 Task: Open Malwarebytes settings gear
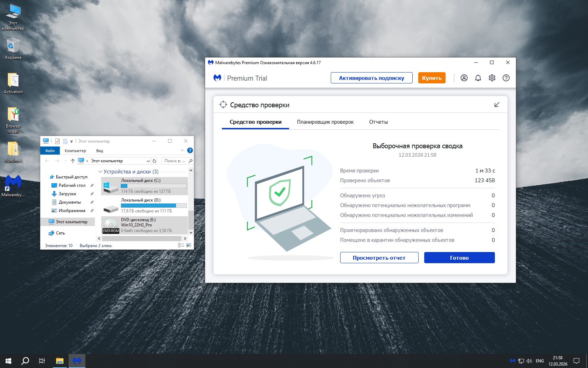(x=492, y=78)
